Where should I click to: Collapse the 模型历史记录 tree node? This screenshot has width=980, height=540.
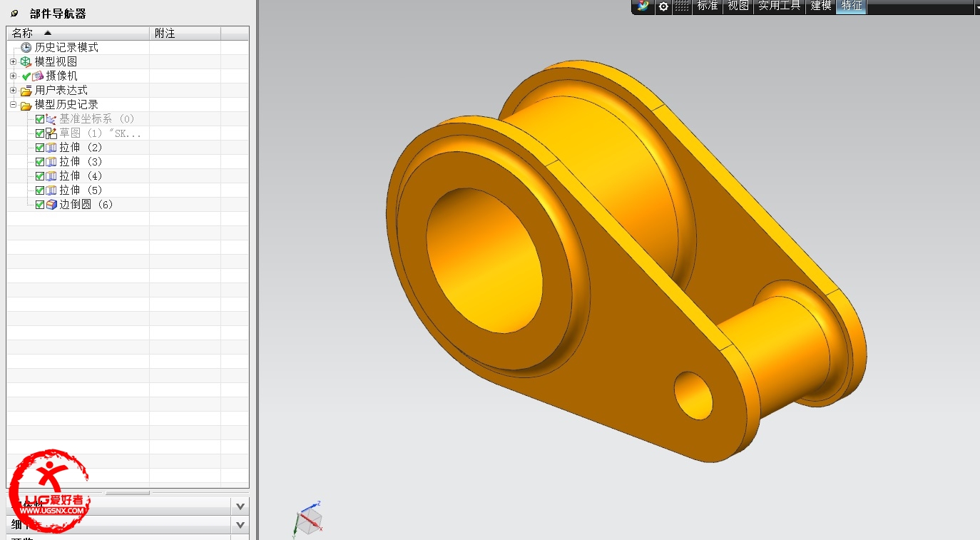[13, 105]
